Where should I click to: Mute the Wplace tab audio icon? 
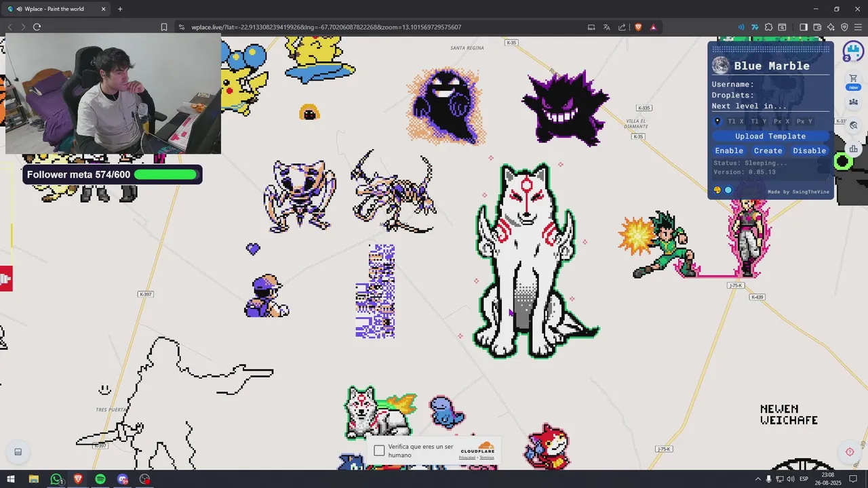19,9
